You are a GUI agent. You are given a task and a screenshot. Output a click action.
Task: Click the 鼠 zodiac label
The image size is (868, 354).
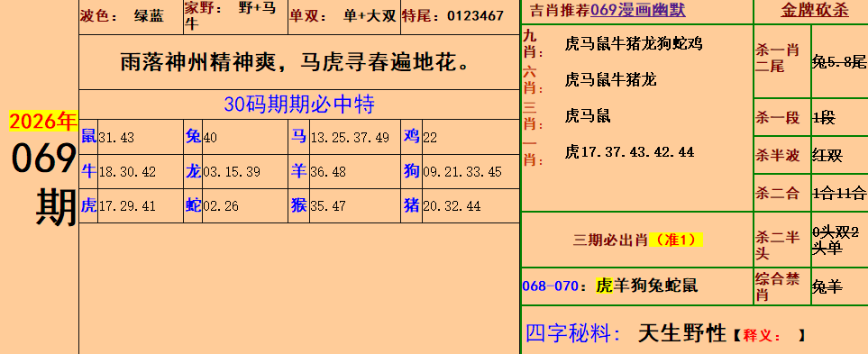pyautogui.click(x=88, y=136)
